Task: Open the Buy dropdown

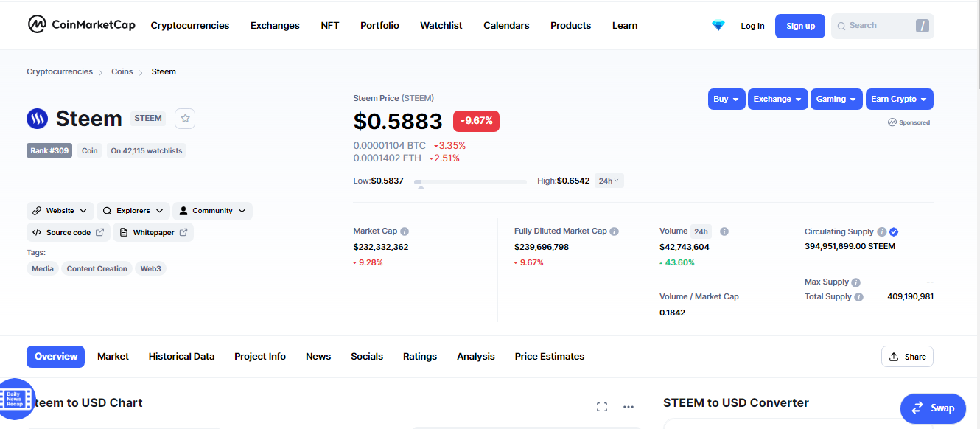Action: coord(727,99)
